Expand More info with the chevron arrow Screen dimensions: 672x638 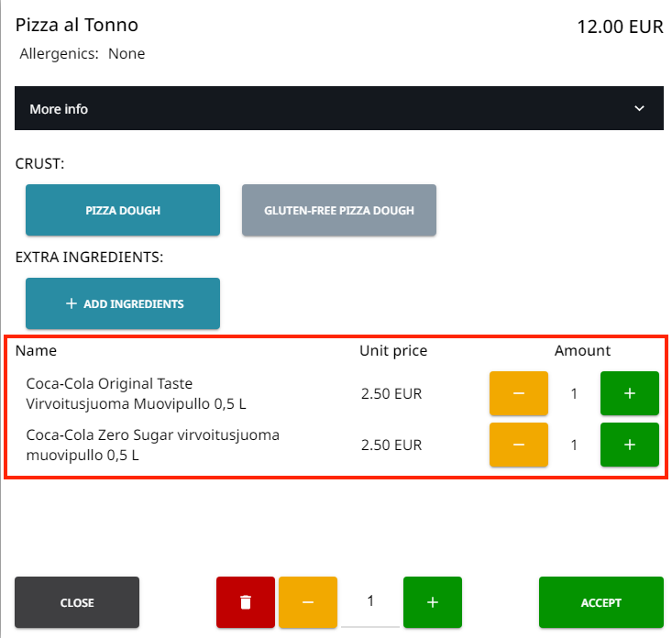pos(640,108)
